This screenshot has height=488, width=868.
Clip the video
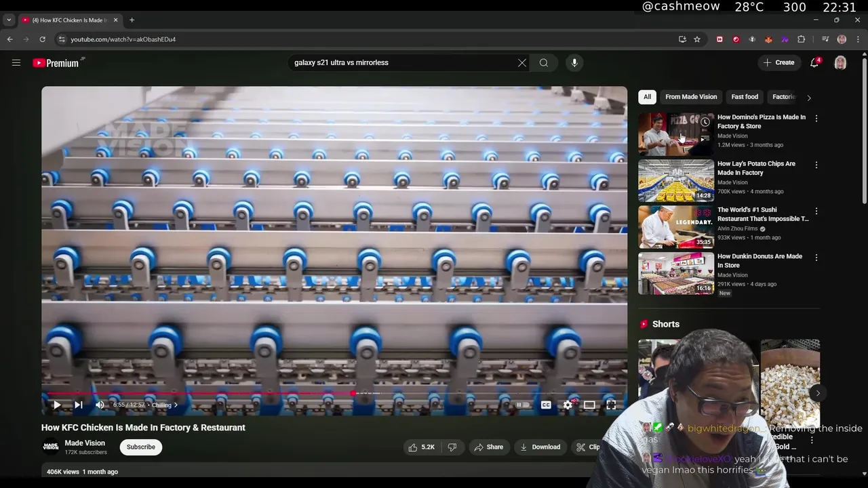point(588,447)
